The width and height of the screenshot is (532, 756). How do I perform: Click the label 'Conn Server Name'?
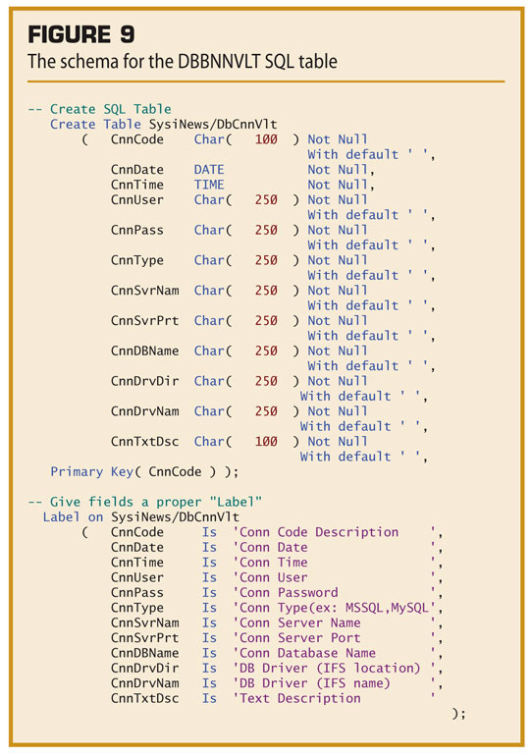click(299, 622)
